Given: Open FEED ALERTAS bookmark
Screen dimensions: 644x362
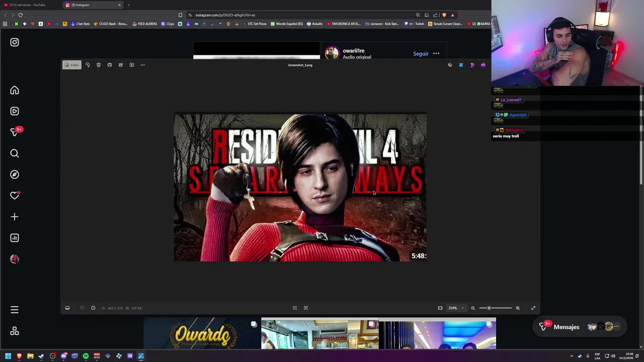Looking at the screenshot, I should 144,24.
